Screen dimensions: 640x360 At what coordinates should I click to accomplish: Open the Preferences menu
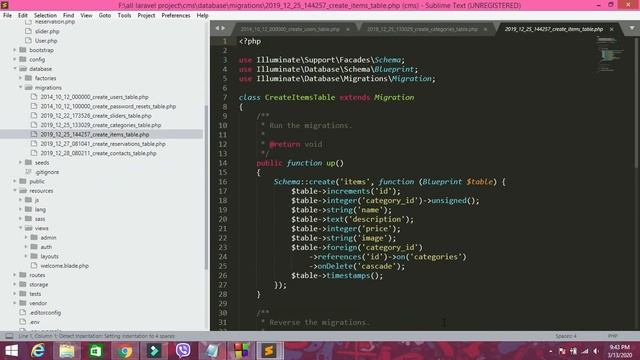176,16
